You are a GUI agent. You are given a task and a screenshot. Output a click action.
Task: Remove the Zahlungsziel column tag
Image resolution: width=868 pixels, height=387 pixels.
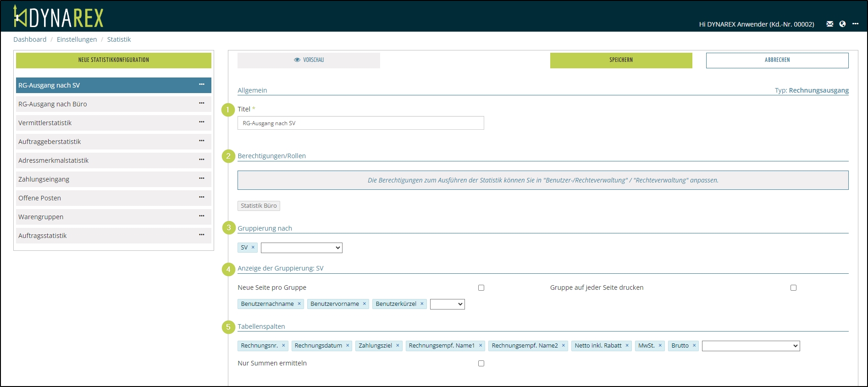(398, 346)
